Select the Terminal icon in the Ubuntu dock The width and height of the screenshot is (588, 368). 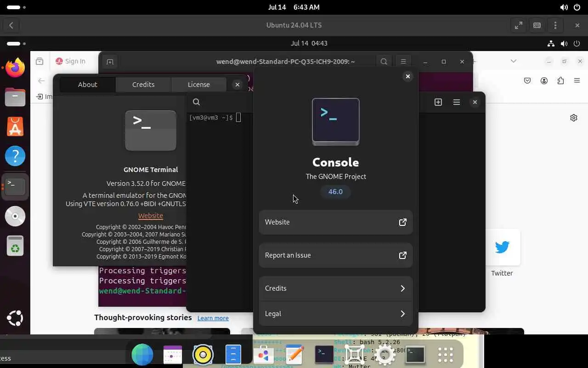pyautogui.click(x=15, y=186)
